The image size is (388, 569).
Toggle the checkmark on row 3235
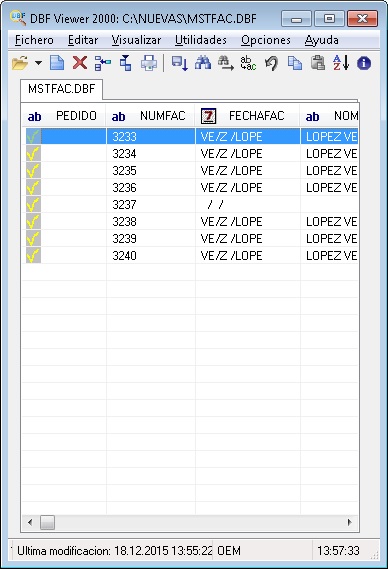[33, 171]
